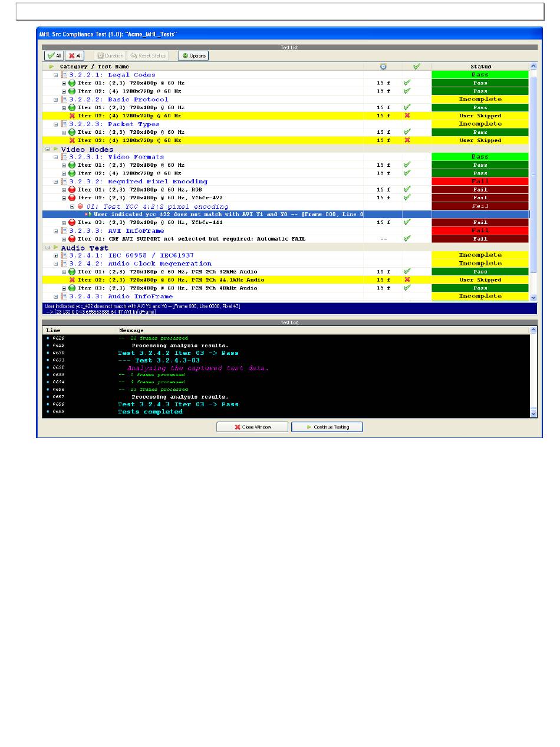Click the green checkmark icon in column header

coord(417,67)
